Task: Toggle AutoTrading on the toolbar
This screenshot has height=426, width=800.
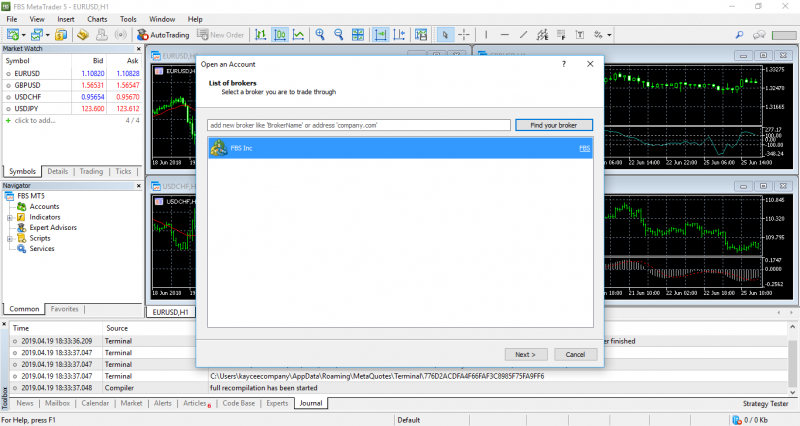Action: [163, 35]
